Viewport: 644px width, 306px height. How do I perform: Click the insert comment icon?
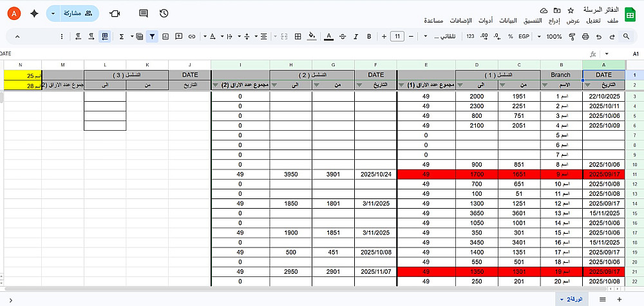[178, 37]
